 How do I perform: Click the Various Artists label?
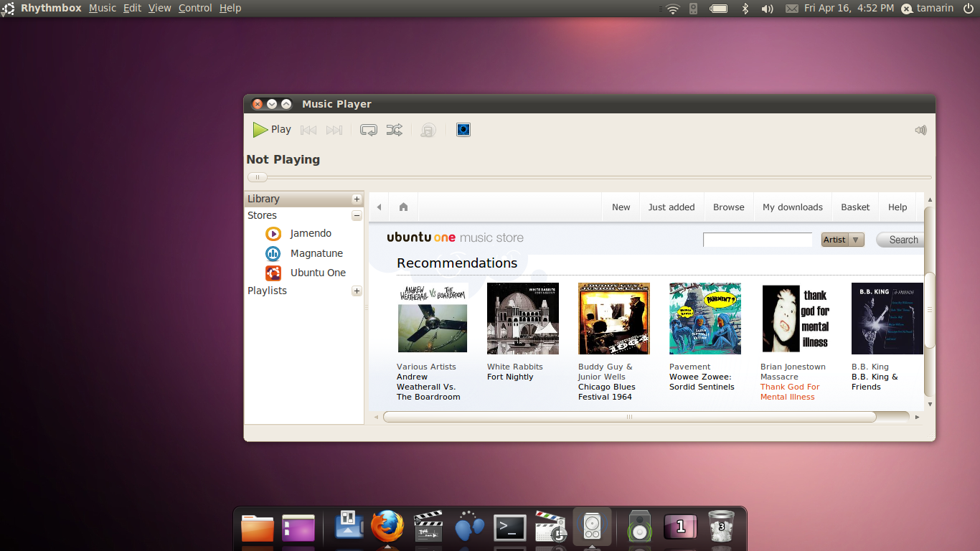click(x=426, y=367)
